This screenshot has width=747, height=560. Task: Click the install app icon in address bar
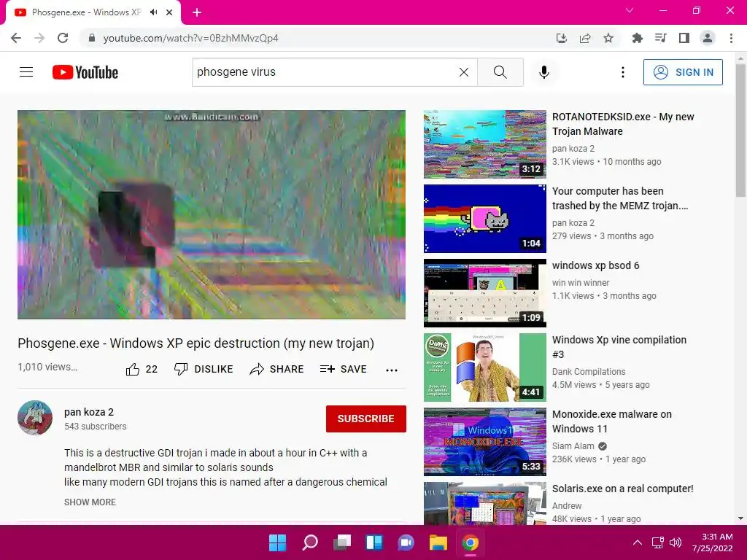562,38
